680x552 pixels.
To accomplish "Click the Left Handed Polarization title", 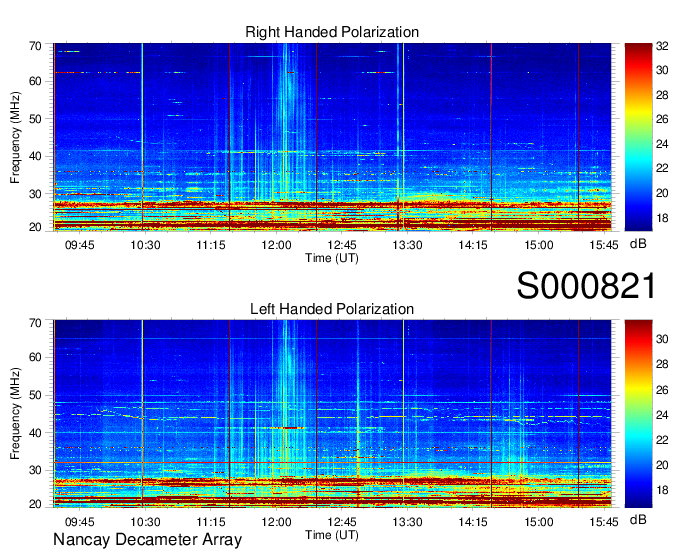I will pos(332,309).
